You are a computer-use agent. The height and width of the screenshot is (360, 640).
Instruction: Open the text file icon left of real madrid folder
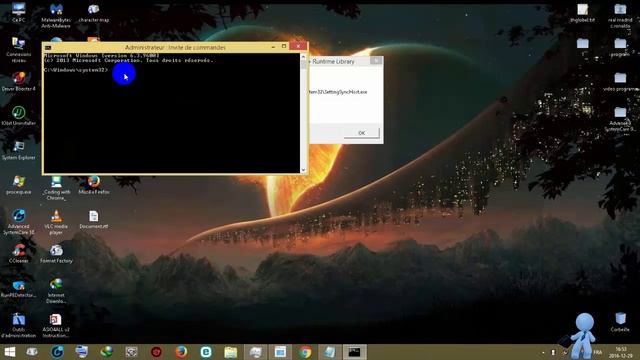[x=582, y=12]
